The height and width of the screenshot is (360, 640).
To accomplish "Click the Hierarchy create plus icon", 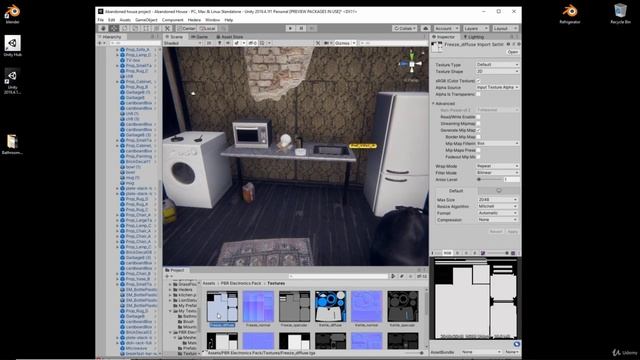I will click(x=100, y=43).
